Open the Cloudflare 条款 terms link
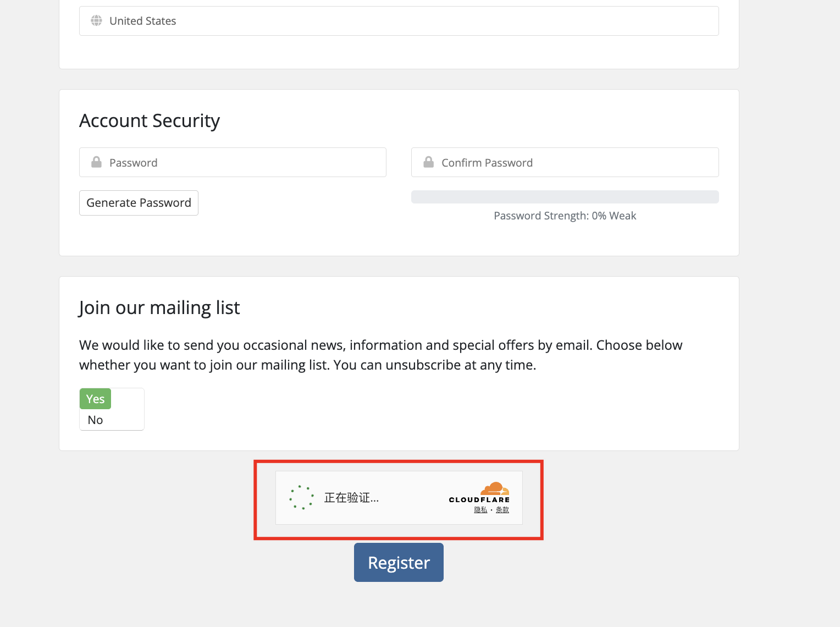 tap(502, 510)
